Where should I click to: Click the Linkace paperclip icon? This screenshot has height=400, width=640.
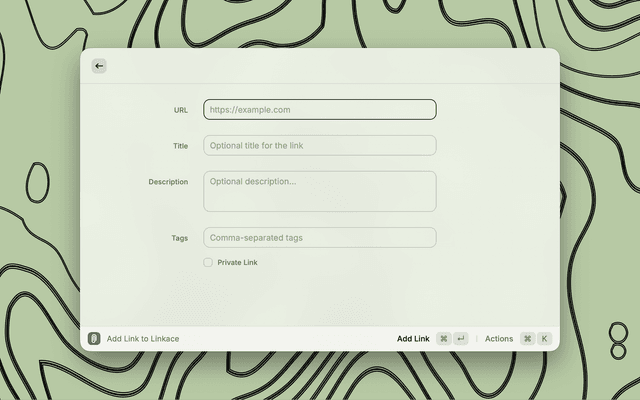(94, 339)
